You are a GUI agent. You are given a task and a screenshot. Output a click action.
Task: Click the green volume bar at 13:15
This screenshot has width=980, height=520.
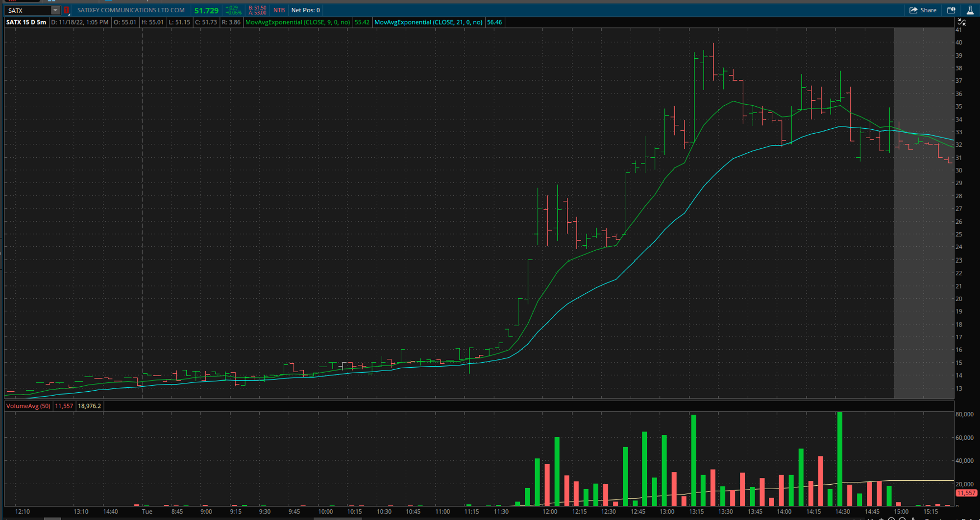694,460
